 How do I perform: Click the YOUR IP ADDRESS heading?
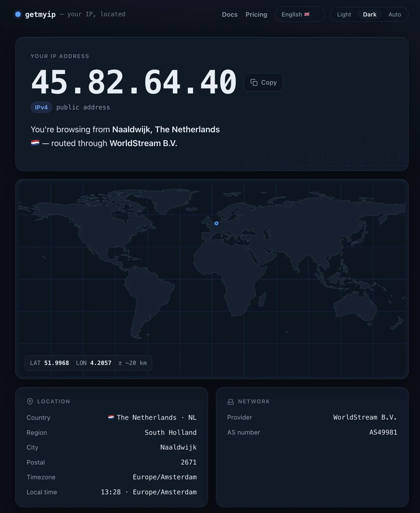click(x=60, y=56)
